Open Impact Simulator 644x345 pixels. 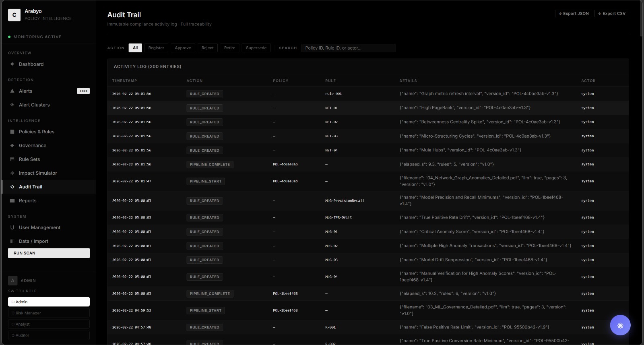click(49, 173)
